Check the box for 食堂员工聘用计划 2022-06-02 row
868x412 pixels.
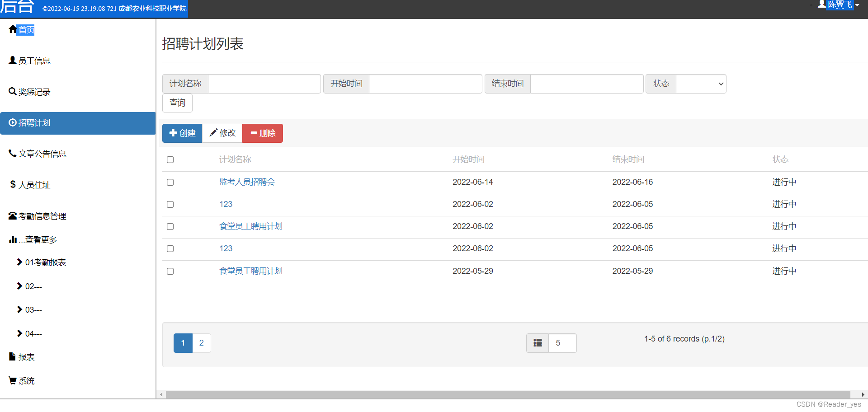[x=170, y=226]
